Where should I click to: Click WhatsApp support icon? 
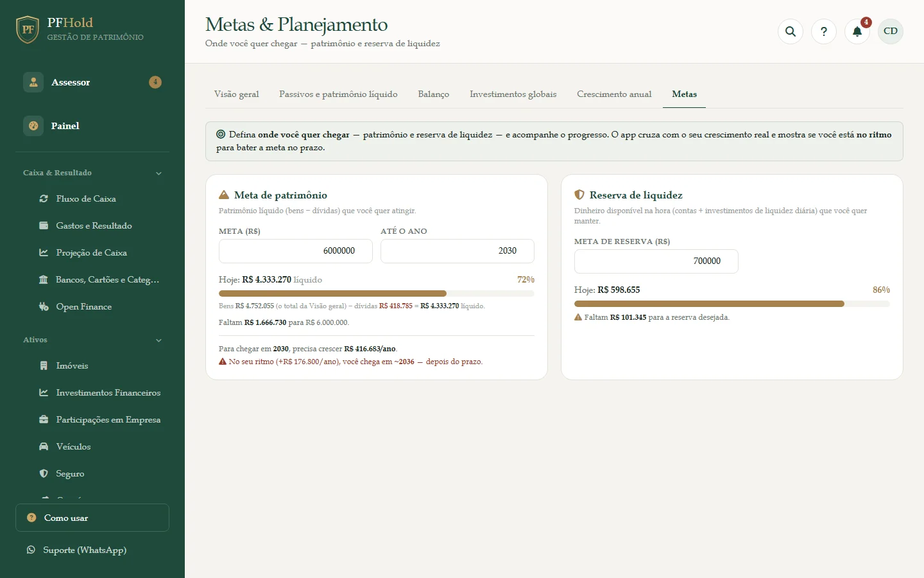click(x=31, y=550)
